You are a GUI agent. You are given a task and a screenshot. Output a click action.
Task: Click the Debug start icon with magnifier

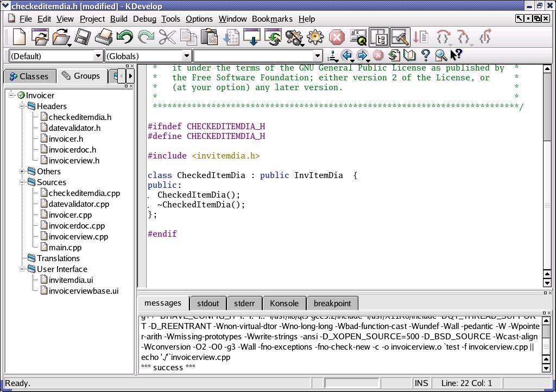click(358, 37)
